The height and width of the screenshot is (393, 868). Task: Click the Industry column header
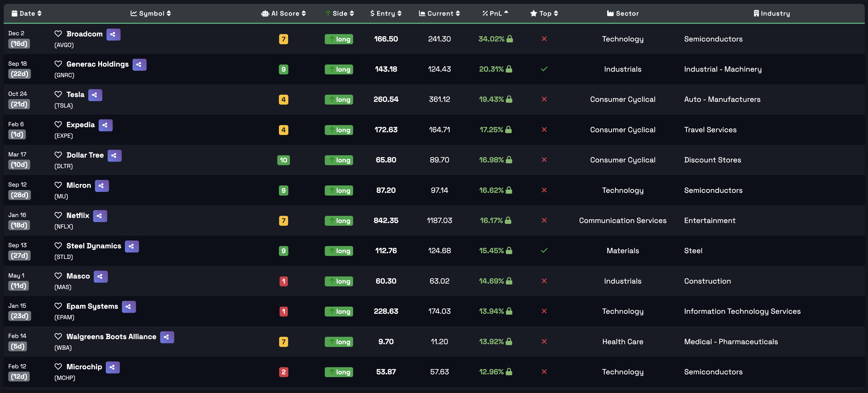(772, 13)
